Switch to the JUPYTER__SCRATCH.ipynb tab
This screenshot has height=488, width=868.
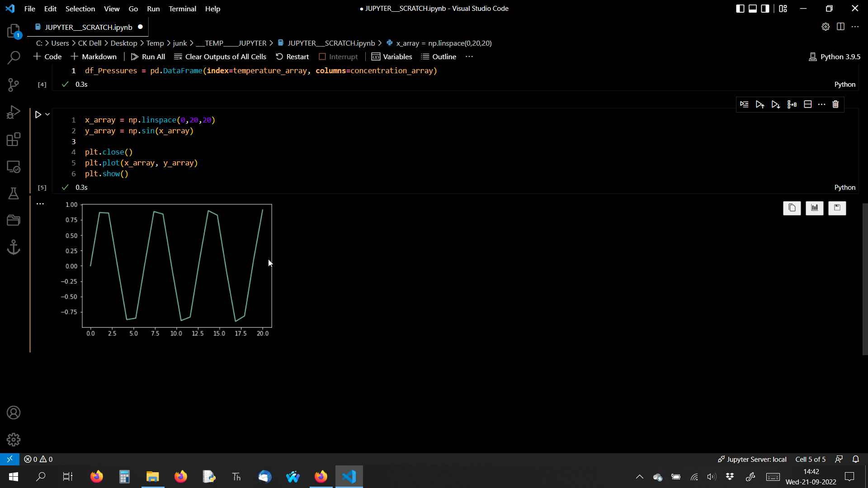point(87,27)
